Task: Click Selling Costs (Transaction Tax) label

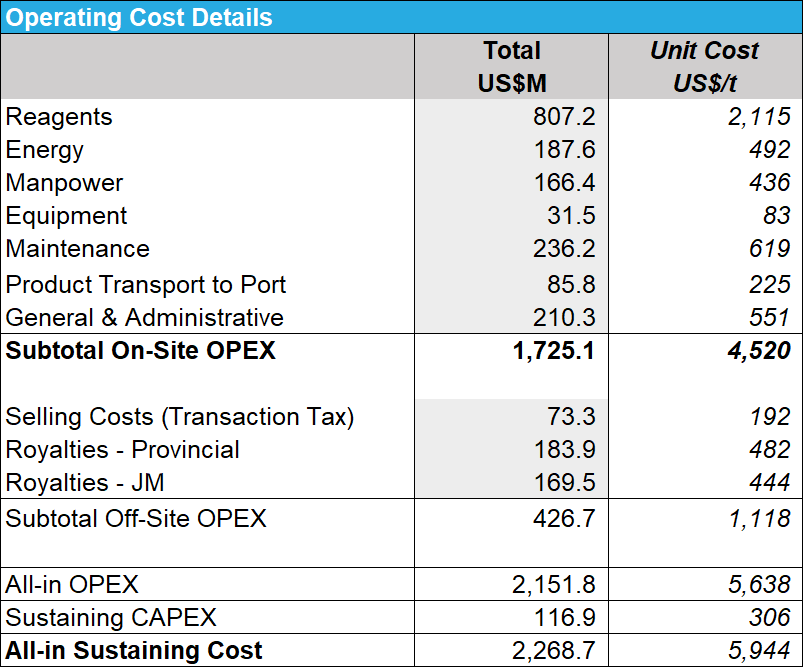Action: click(x=180, y=417)
